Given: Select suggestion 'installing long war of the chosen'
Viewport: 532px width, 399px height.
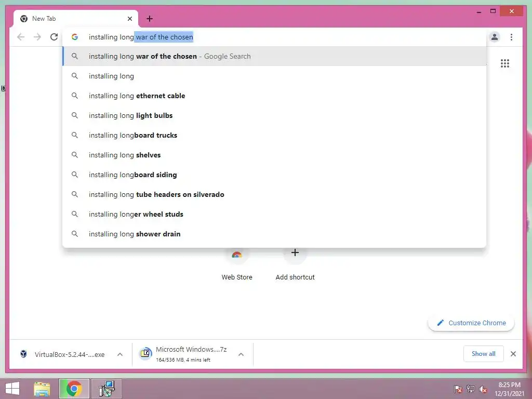Looking at the screenshot, I should [x=274, y=56].
